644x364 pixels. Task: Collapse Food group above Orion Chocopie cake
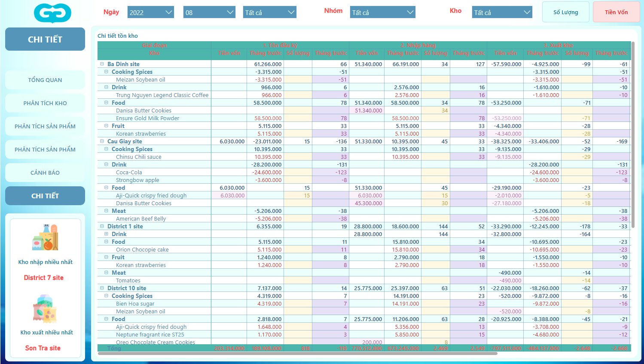pyautogui.click(x=107, y=242)
